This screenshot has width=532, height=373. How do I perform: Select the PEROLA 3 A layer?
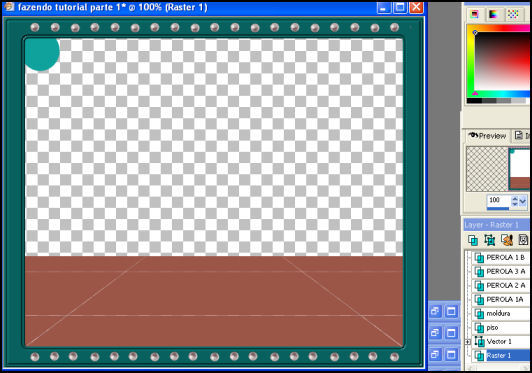point(502,272)
